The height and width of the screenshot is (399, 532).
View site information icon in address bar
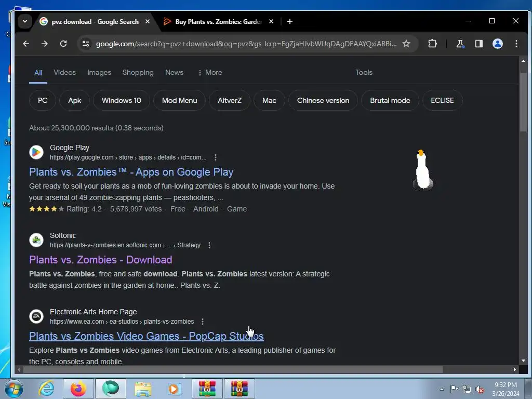coord(86,44)
